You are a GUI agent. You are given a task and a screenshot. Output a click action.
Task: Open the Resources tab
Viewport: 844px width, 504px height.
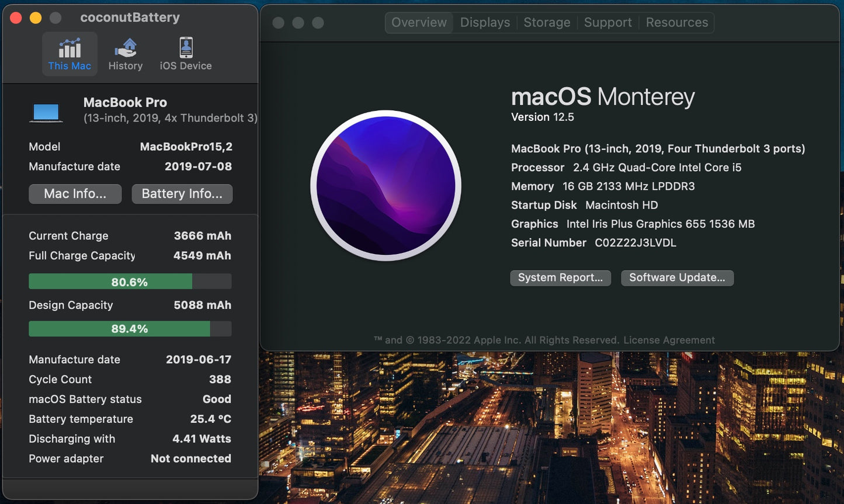coord(676,22)
